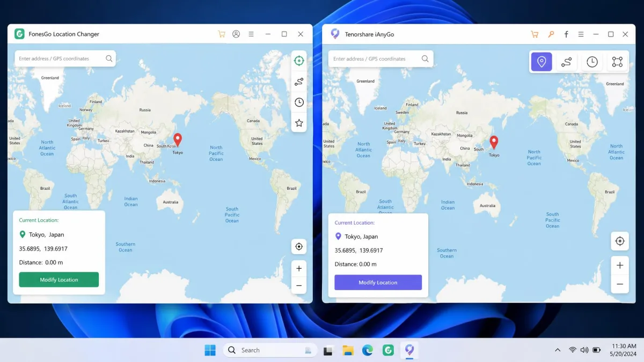Click the volume speaker tray icon
Image resolution: width=644 pixels, height=362 pixels.
point(584,350)
